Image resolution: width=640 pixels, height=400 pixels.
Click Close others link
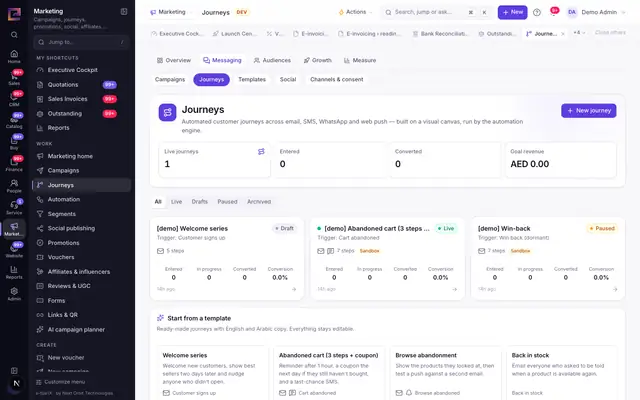[x=610, y=33]
